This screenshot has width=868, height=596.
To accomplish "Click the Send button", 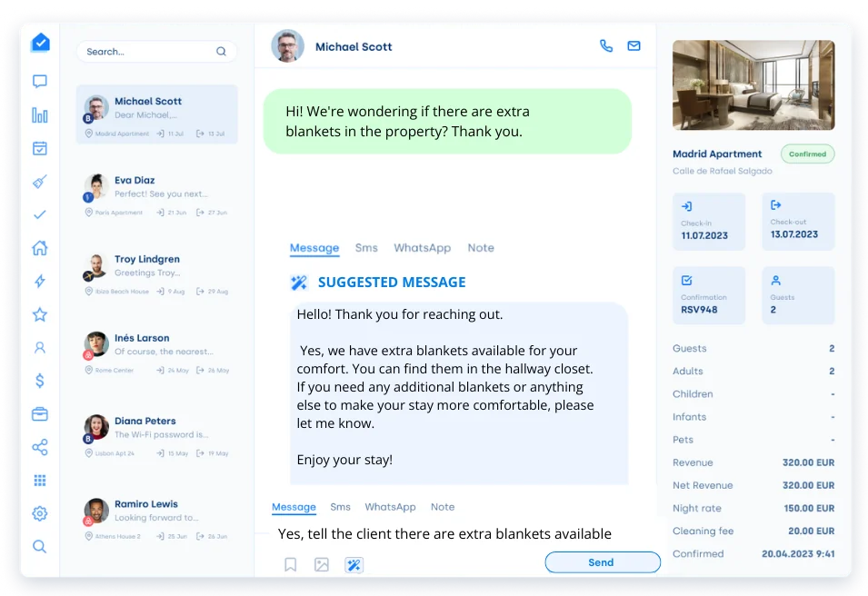I will (603, 562).
